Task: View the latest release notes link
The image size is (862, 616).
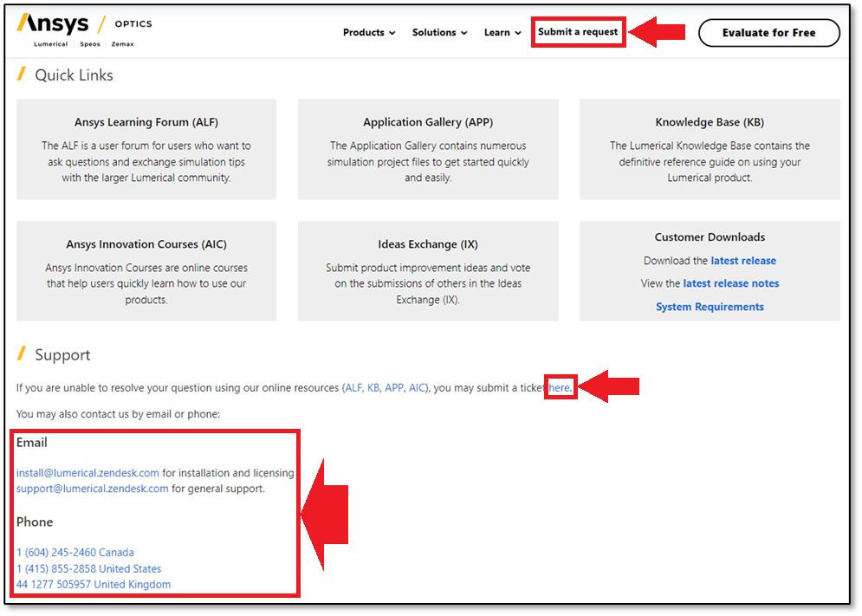Action: [x=731, y=284]
